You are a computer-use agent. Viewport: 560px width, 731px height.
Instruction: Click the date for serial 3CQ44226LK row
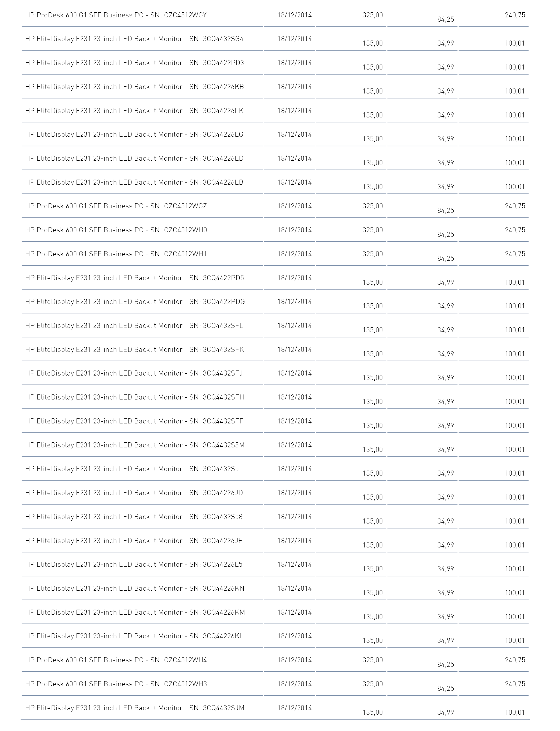[294, 111]
